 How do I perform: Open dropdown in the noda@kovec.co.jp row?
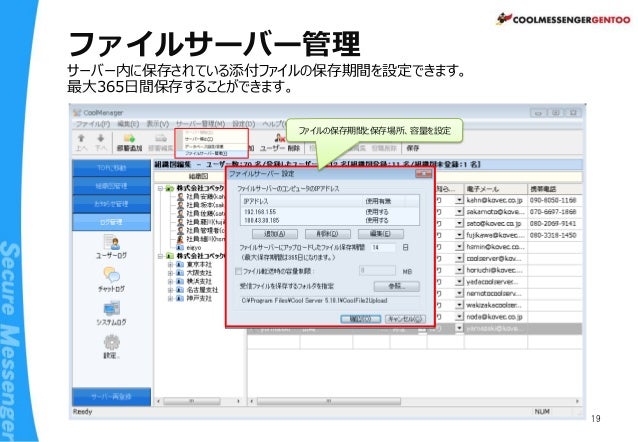tap(459, 317)
